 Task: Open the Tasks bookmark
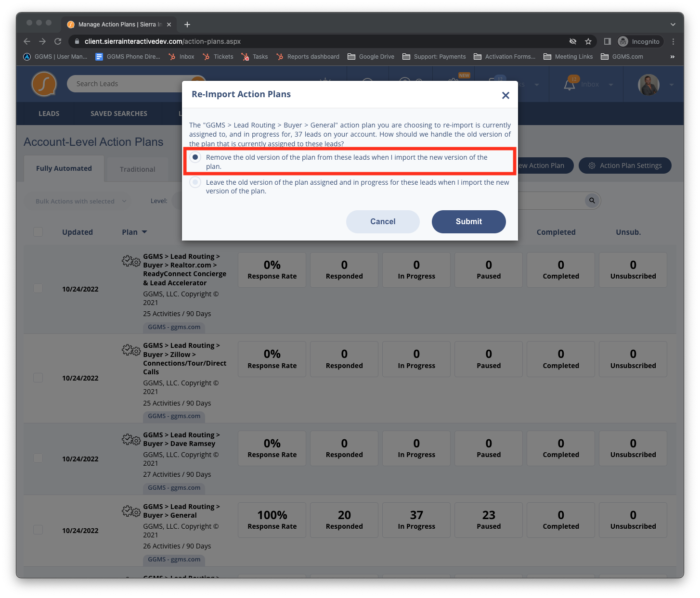[254, 57]
